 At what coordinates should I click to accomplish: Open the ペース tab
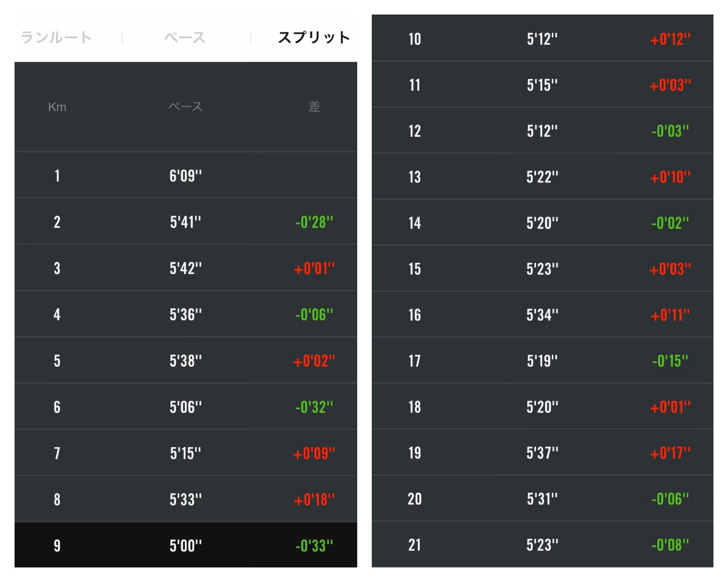point(185,37)
